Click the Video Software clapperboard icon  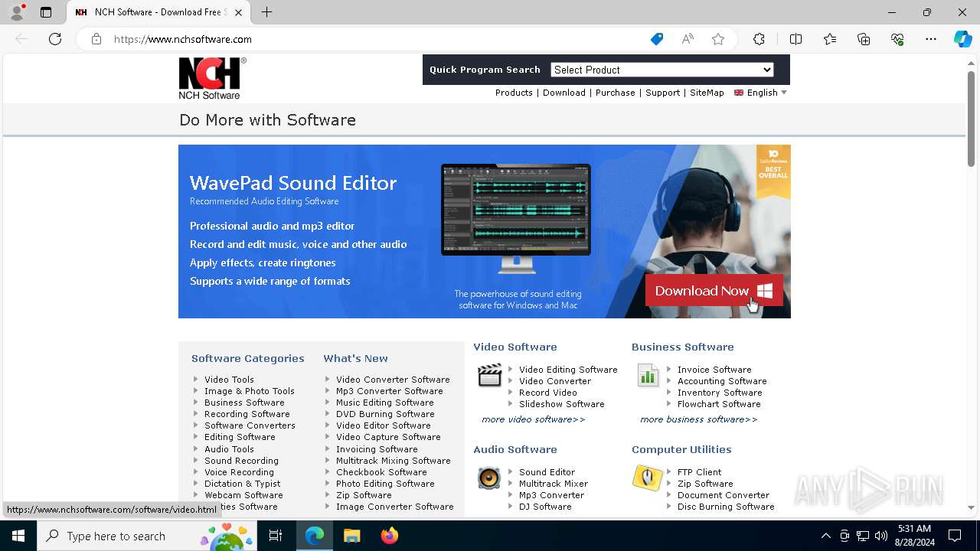pos(490,375)
